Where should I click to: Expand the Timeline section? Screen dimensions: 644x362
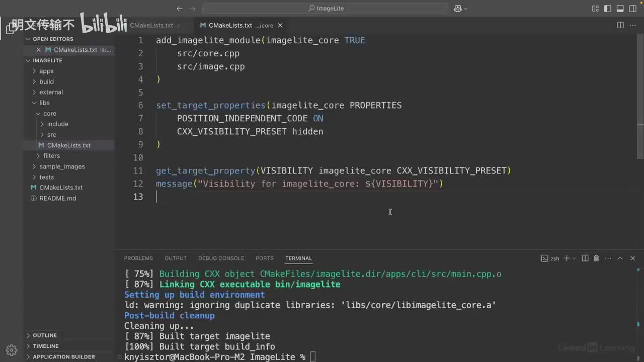tap(46, 346)
